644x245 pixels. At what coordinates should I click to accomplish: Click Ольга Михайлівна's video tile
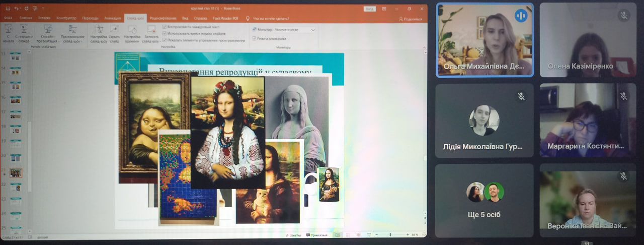[x=485, y=39]
